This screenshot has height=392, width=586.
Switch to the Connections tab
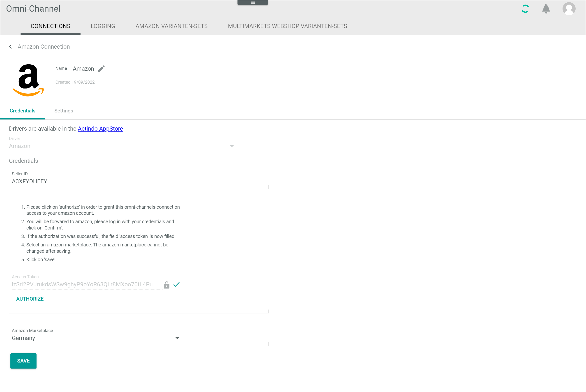pyautogui.click(x=51, y=26)
